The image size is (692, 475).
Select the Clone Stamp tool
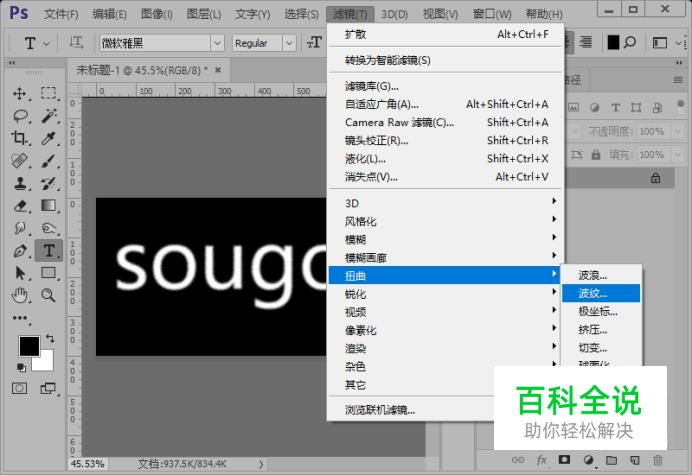(19, 183)
